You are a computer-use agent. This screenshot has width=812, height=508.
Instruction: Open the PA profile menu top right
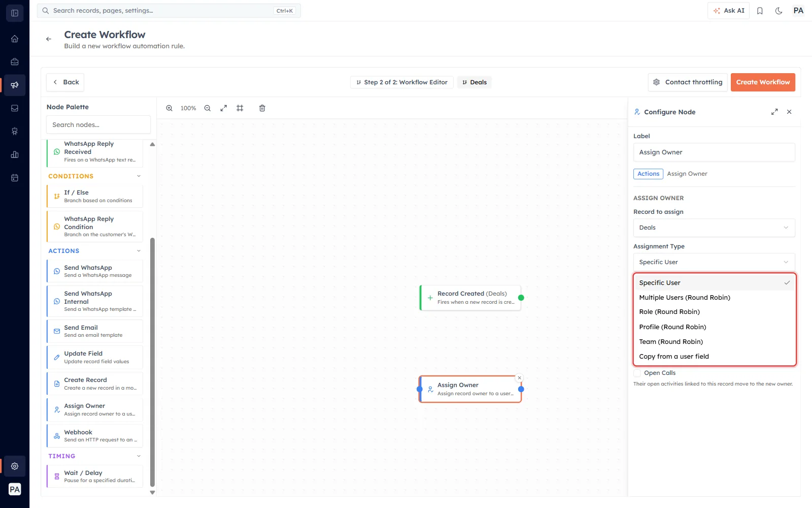(x=798, y=11)
